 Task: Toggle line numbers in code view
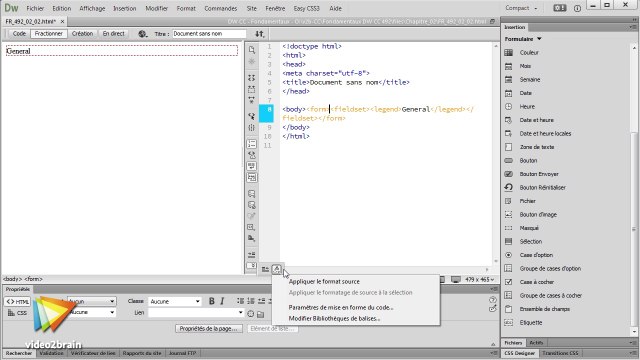(251, 144)
